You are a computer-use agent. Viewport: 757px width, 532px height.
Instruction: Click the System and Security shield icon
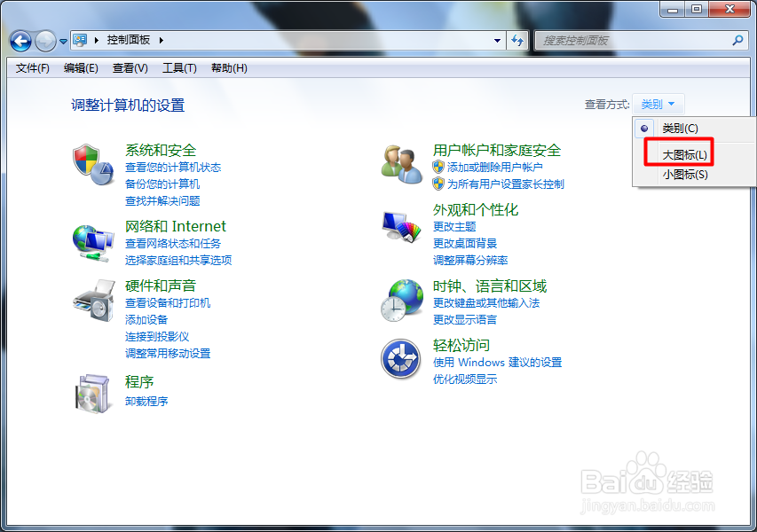(93, 164)
